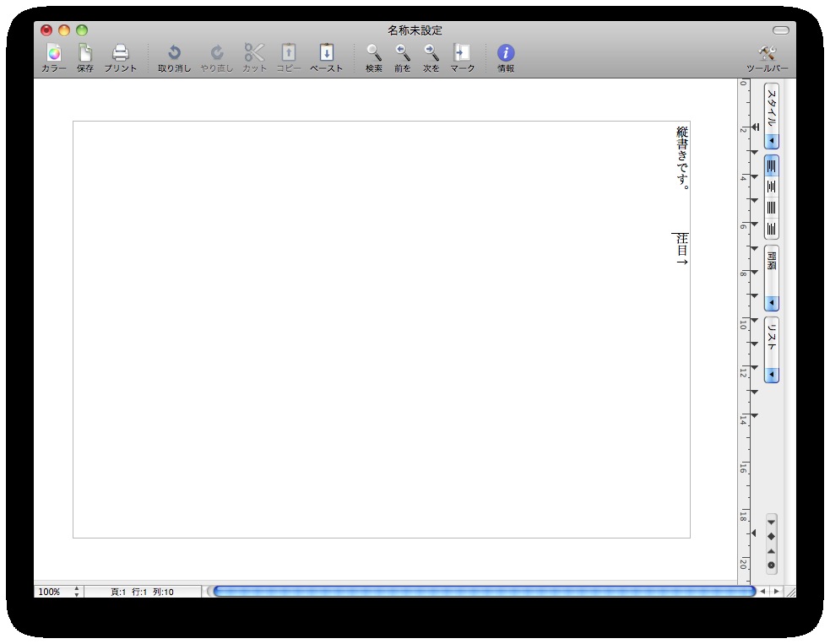Select the upward triangle tab stop type
830x644 pixels.
click(x=771, y=551)
